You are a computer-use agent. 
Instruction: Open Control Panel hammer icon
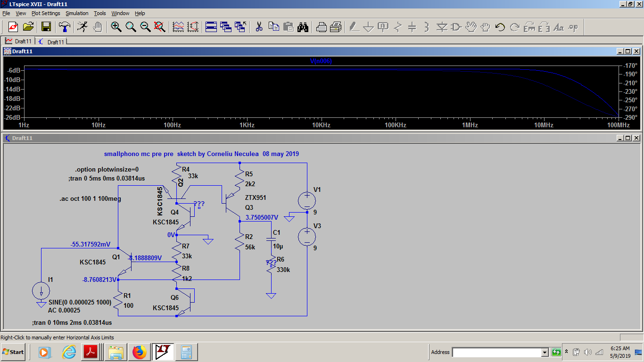[65, 27]
